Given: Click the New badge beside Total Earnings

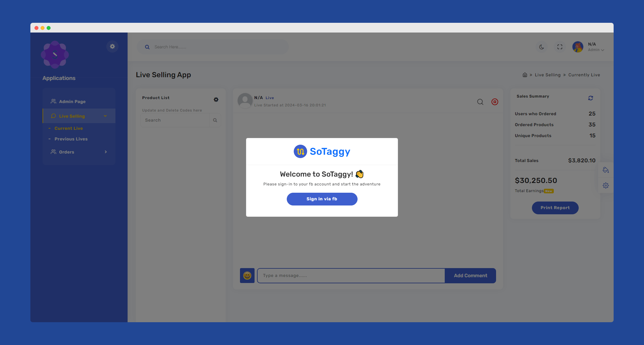Looking at the screenshot, I should (x=549, y=191).
